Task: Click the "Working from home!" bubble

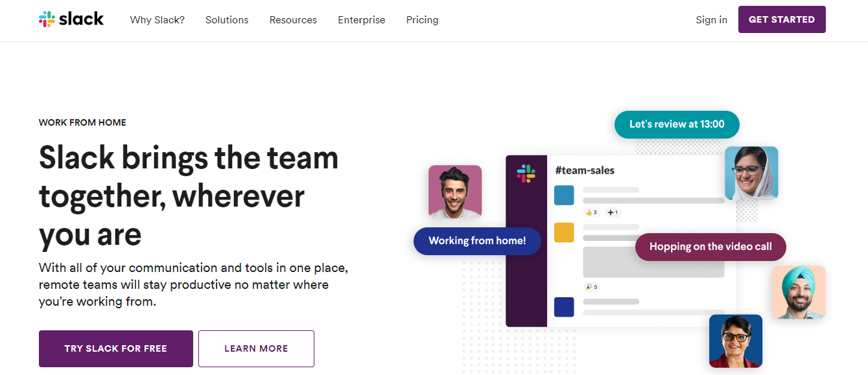Action: (x=477, y=241)
